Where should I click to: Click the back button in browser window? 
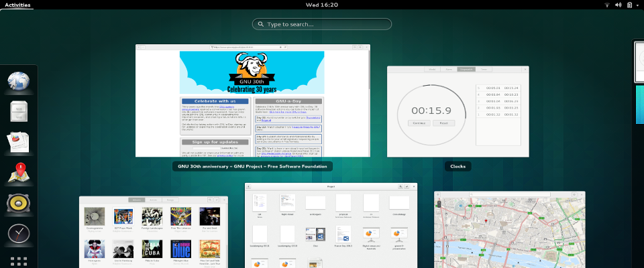coord(139,47)
